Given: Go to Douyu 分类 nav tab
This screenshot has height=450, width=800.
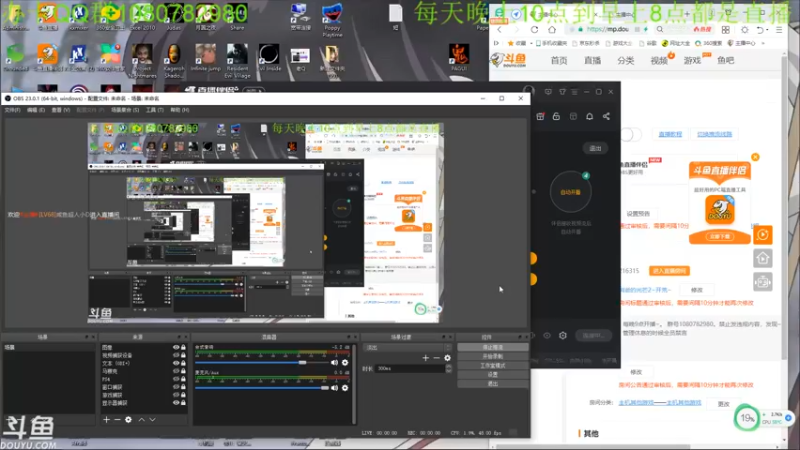Looking at the screenshot, I should 626,61.
